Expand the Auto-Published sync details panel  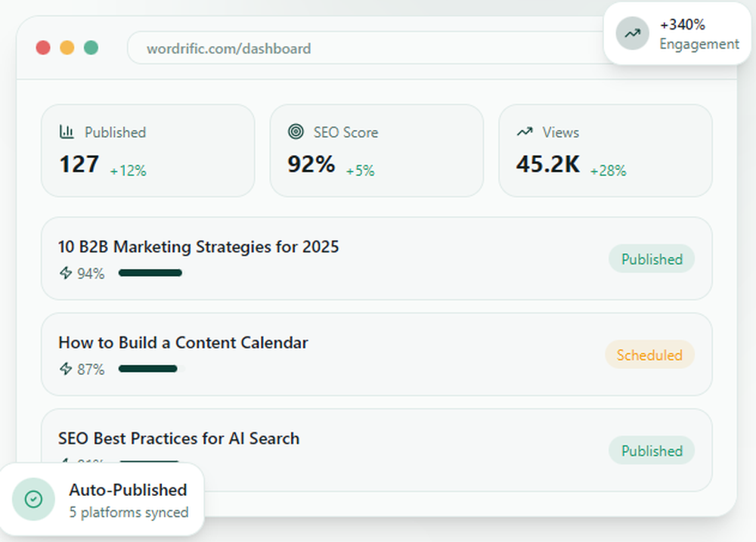pos(104,500)
